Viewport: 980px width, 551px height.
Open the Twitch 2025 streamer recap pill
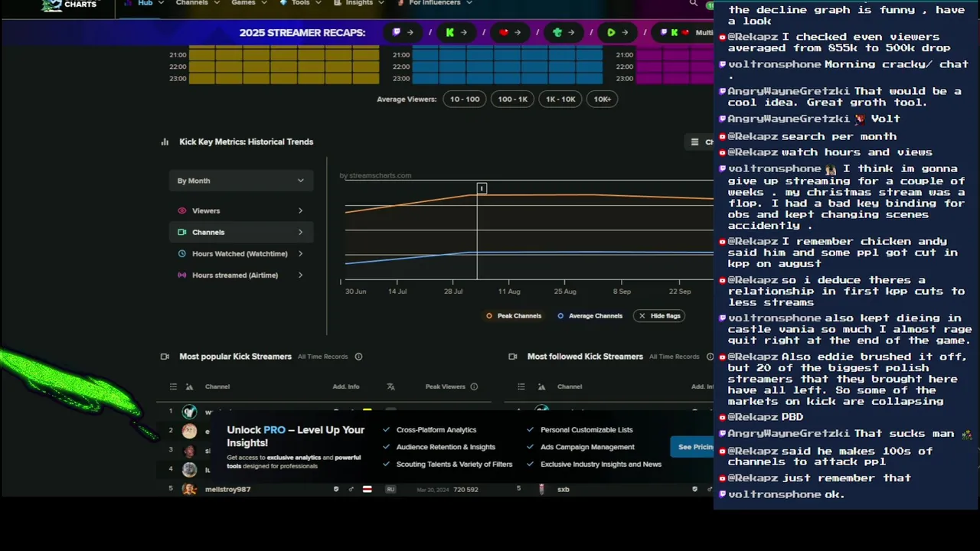tap(403, 32)
